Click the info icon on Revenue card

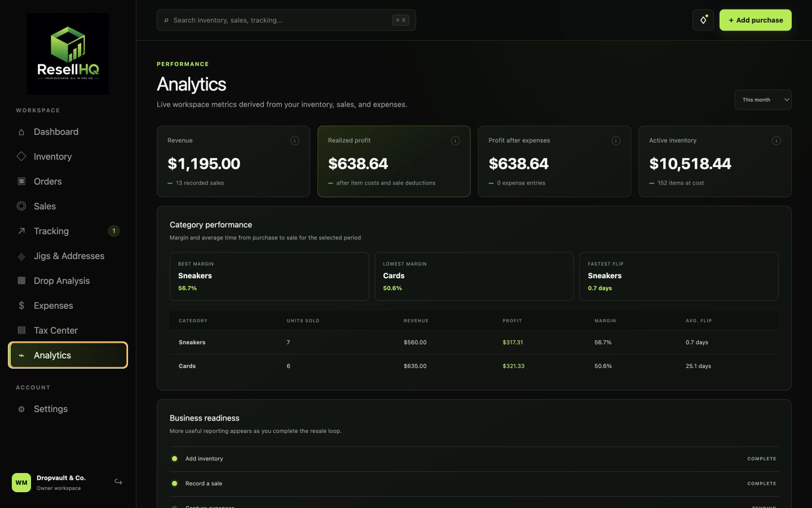point(295,141)
